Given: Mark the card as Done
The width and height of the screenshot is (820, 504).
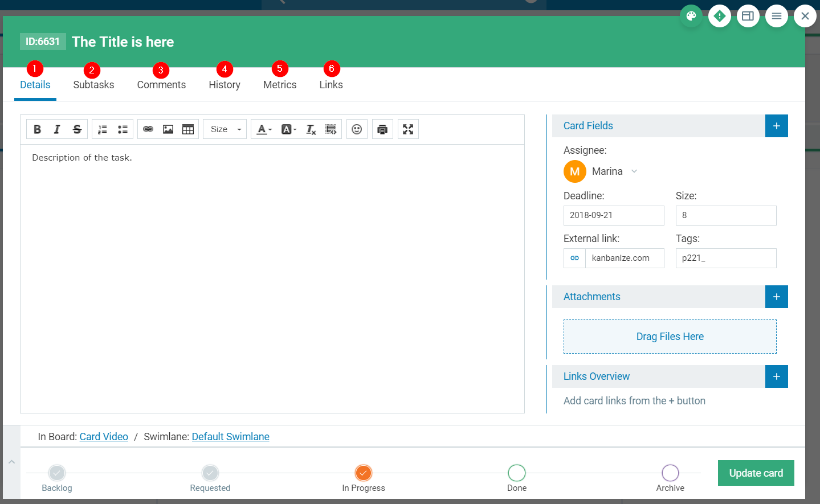Looking at the screenshot, I should pos(516,473).
